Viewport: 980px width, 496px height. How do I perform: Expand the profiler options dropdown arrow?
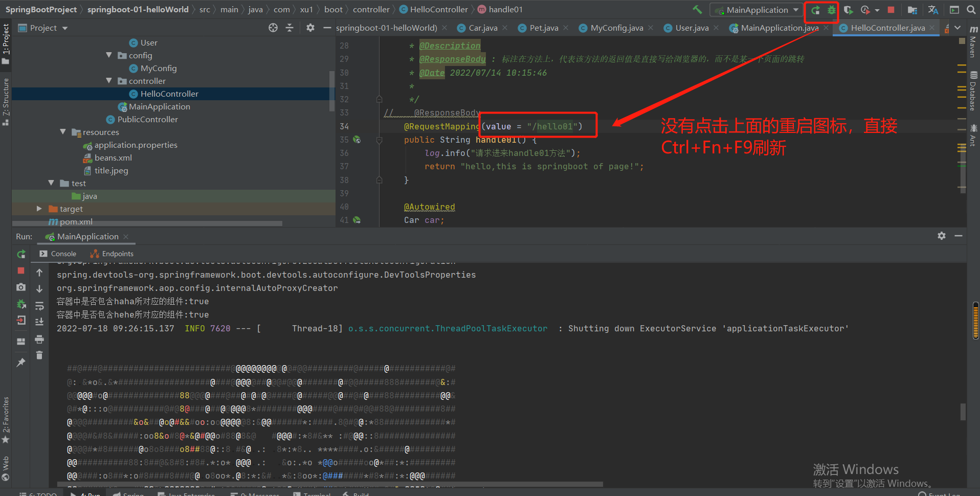877,10
